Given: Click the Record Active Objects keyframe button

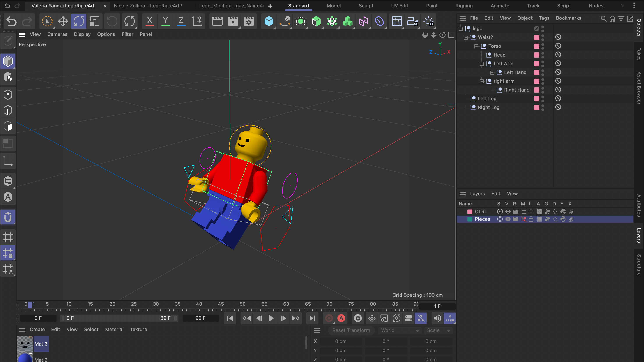Looking at the screenshot, I should [329, 318].
